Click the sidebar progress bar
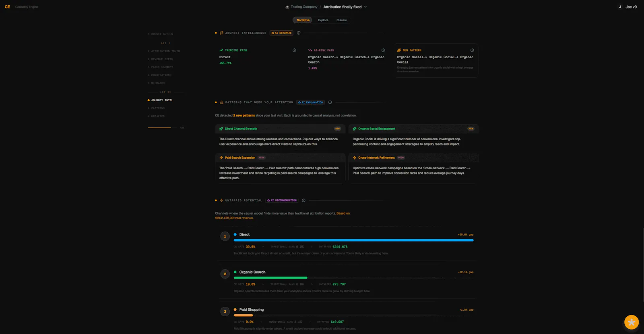 162,127
